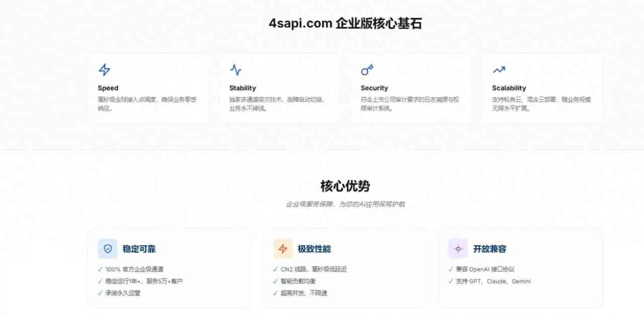Image resolution: width=644 pixels, height=316 pixels.
Task: Click the text 超高并发、不限速
Action: (x=304, y=293)
